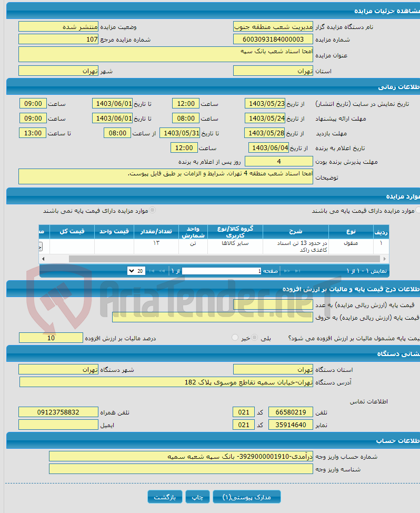Click the درصد مالیات بر ارزش افزوده field
This screenshot has height=513, width=420.
pos(51,338)
